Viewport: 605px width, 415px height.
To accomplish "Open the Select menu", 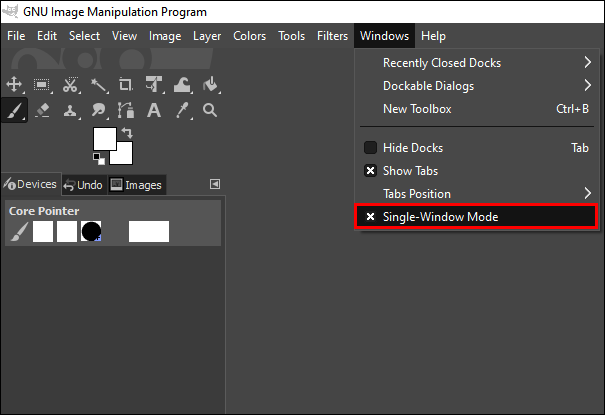I will point(84,36).
